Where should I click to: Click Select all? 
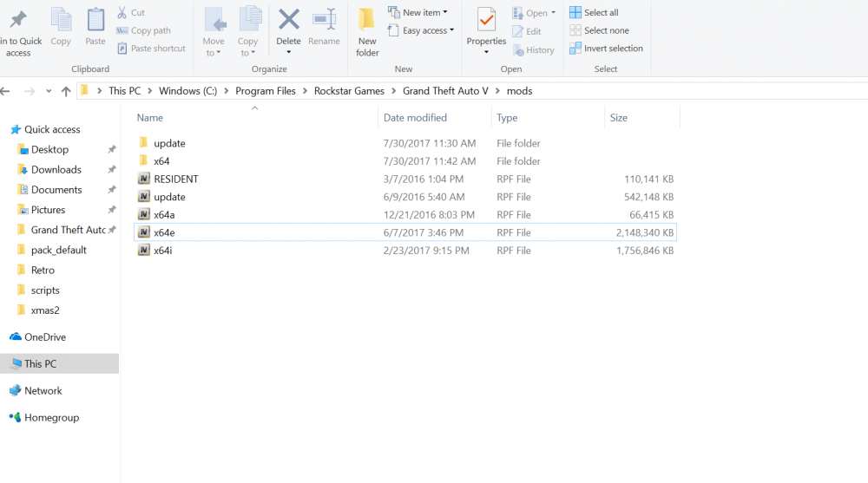click(594, 12)
